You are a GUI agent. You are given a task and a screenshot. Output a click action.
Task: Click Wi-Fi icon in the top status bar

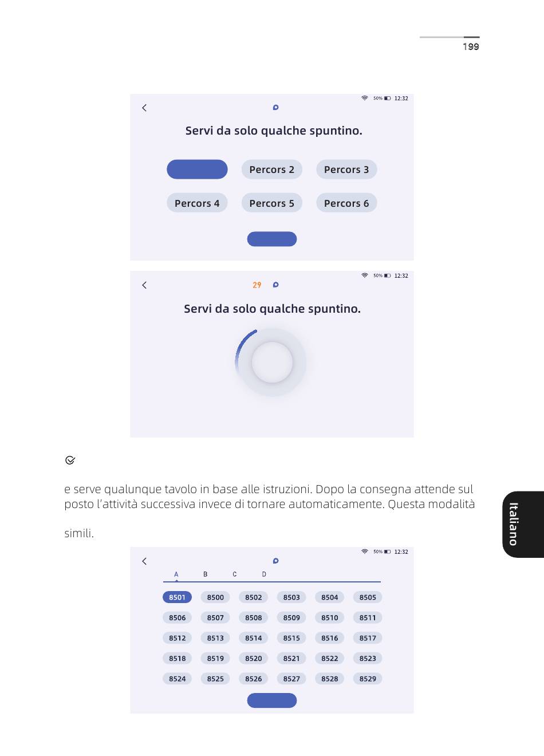tap(365, 98)
